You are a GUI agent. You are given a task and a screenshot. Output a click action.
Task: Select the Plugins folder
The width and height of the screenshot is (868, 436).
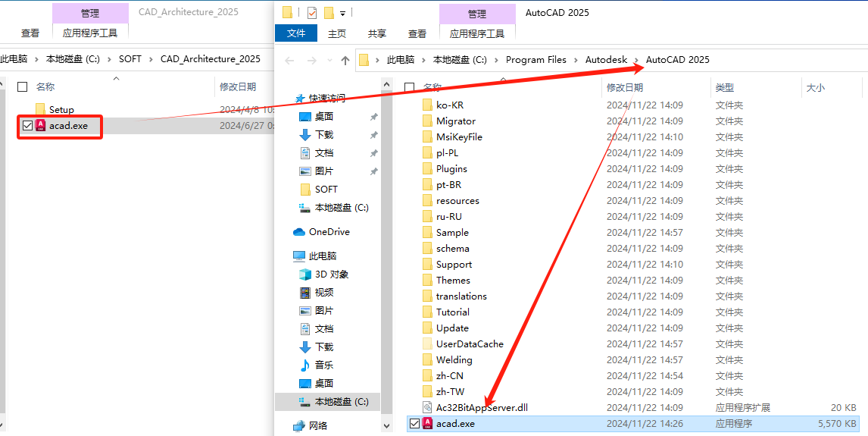[451, 168]
